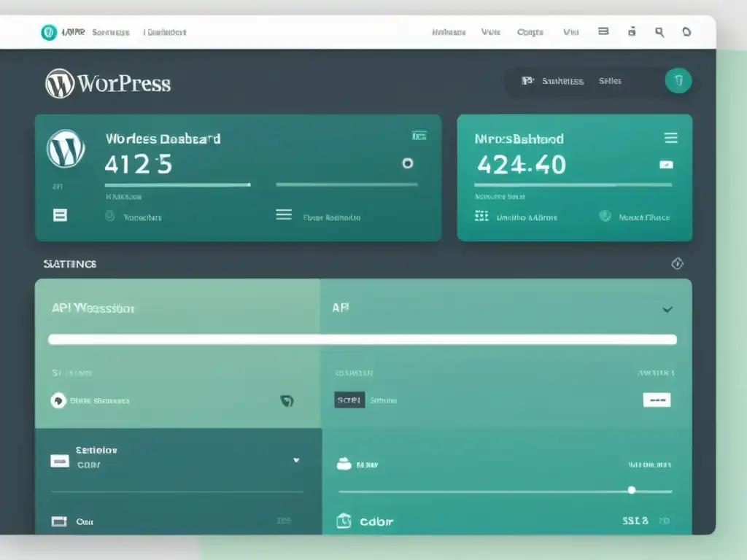The image size is (747, 560).
Task: Click the clock-box icon beside cdbir
Action: [344, 521]
